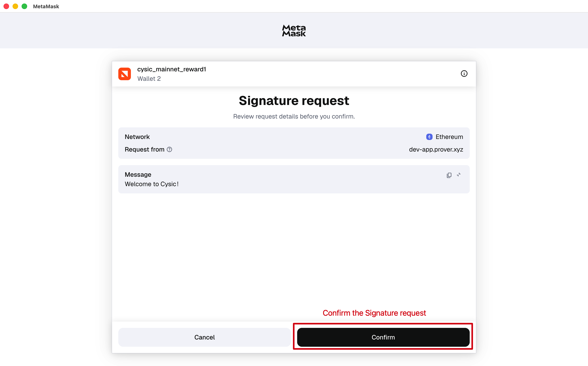Collapse the Message section
588x366 pixels.
pyautogui.click(x=458, y=175)
